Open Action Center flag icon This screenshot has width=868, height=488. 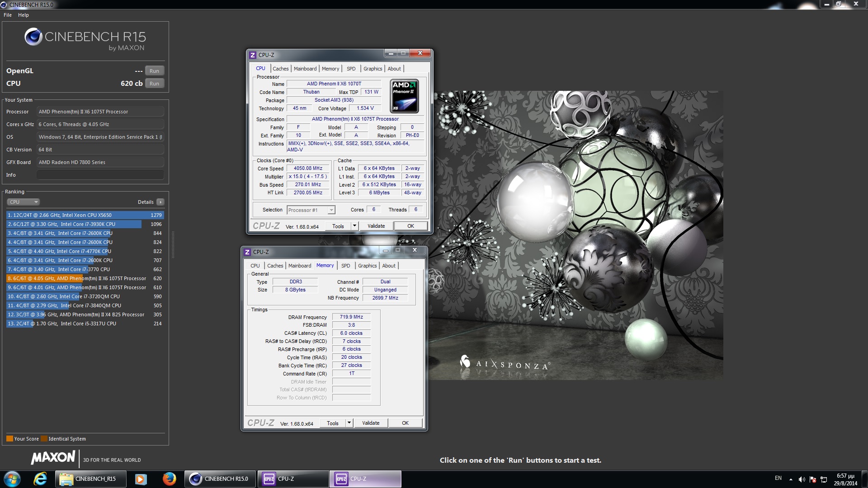[813, 479]
